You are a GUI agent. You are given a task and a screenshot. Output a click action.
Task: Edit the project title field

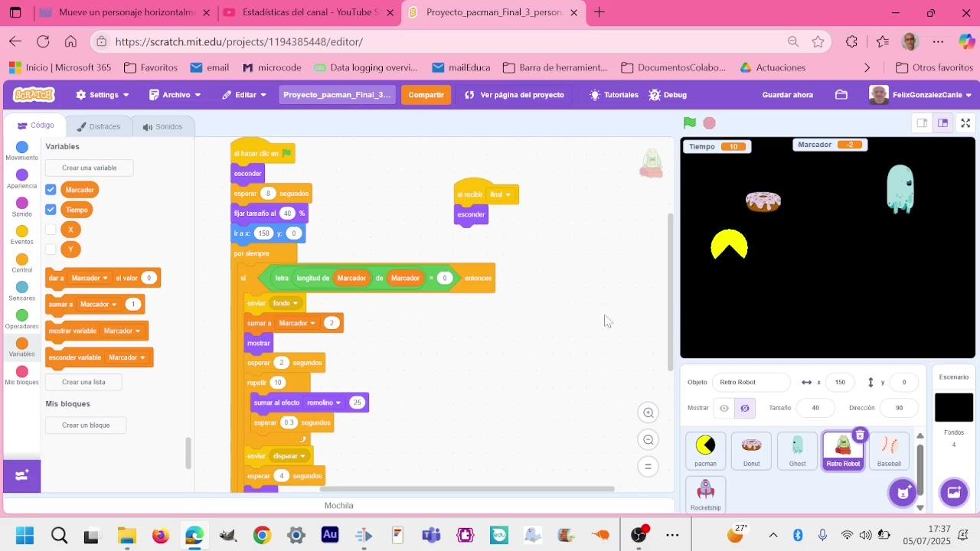pos(337,95)
